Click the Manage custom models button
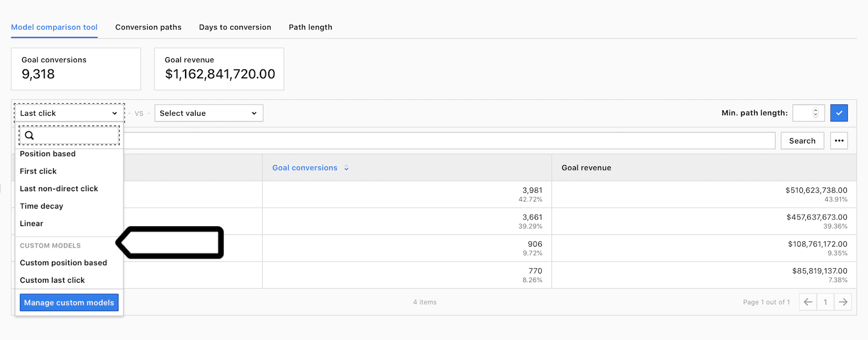Viewport: 868px width, 340px height. (x=69, y=303)
